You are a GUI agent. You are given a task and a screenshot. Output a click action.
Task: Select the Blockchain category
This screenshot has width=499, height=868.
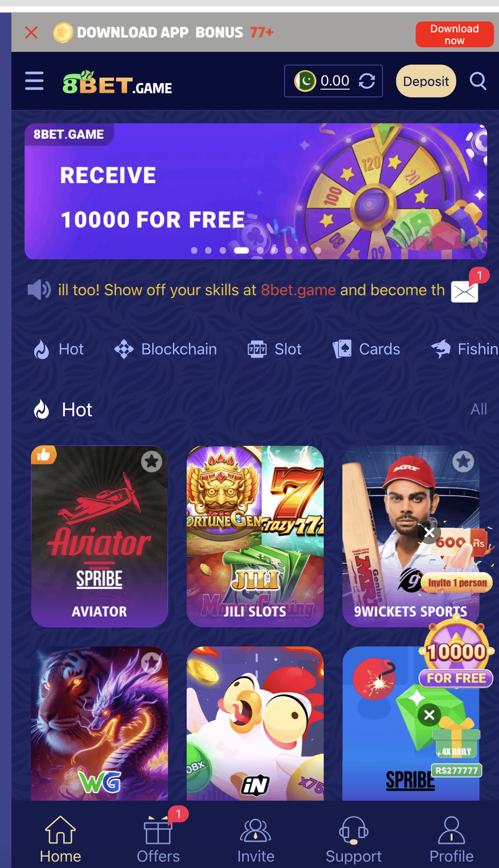tap(166, 349)
